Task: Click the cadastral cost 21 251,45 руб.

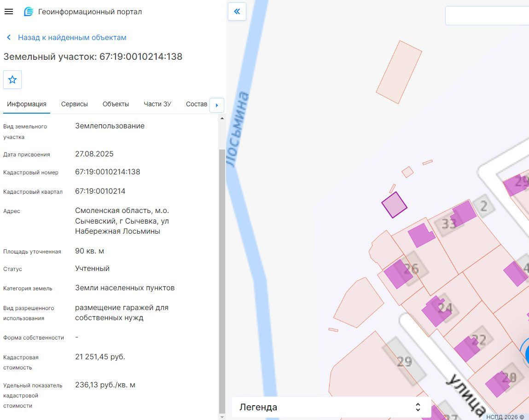Action: 100,357
